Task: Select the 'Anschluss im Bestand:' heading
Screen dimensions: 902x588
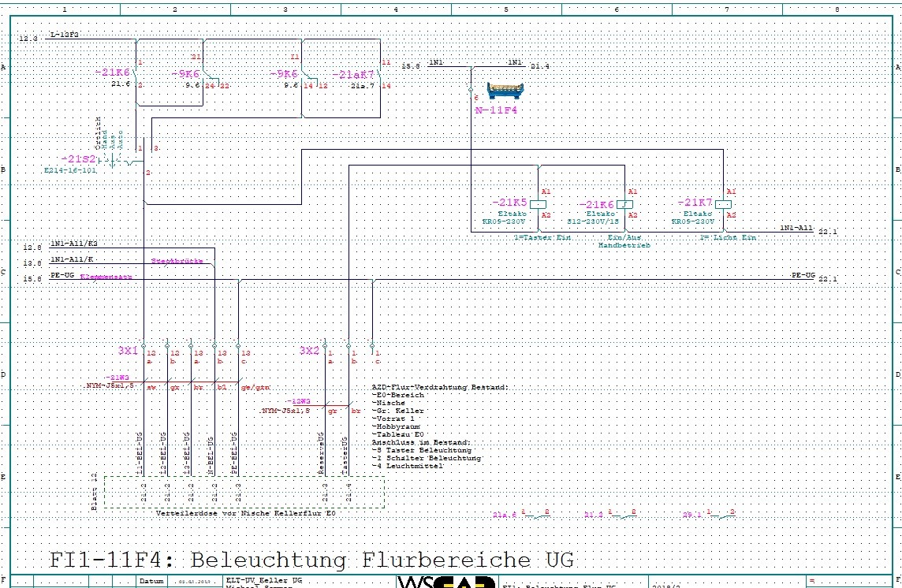Action: tap(421, 442)
